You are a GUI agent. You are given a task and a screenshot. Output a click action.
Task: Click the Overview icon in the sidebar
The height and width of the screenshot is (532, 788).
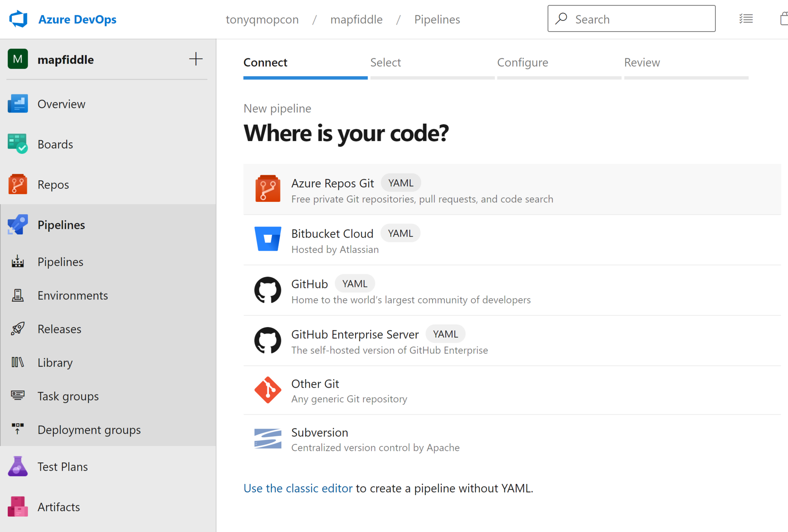(x=17, y=104)
